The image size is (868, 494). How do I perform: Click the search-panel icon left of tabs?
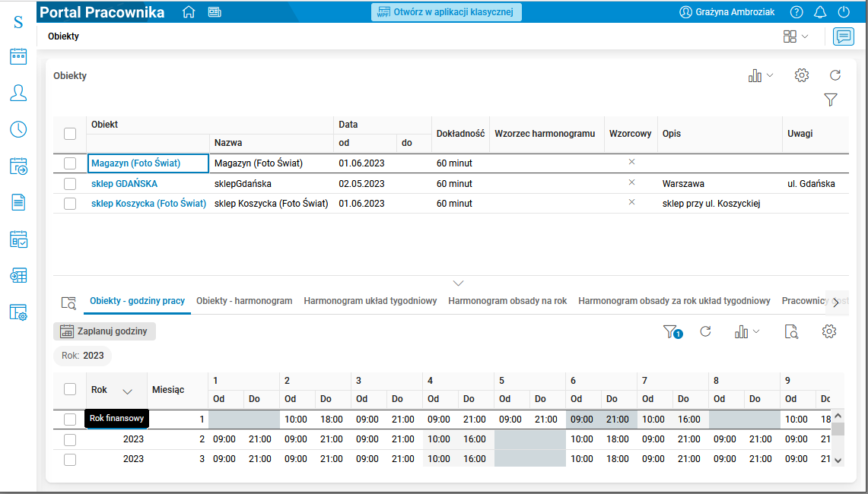[68, 302]
